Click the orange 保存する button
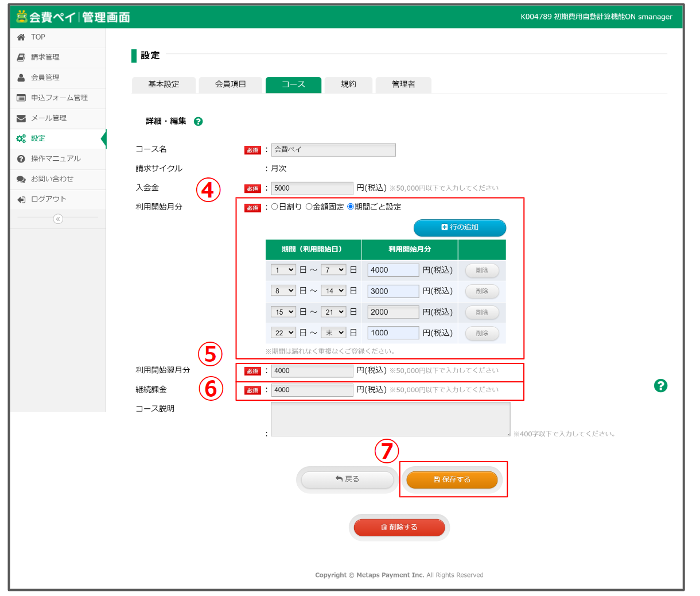Screen dimensions: 700x596 click(x=452, y=479)
